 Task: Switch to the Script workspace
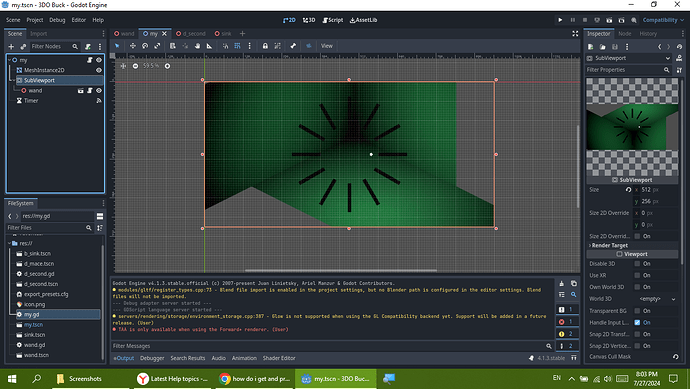(x=333, y=20)
